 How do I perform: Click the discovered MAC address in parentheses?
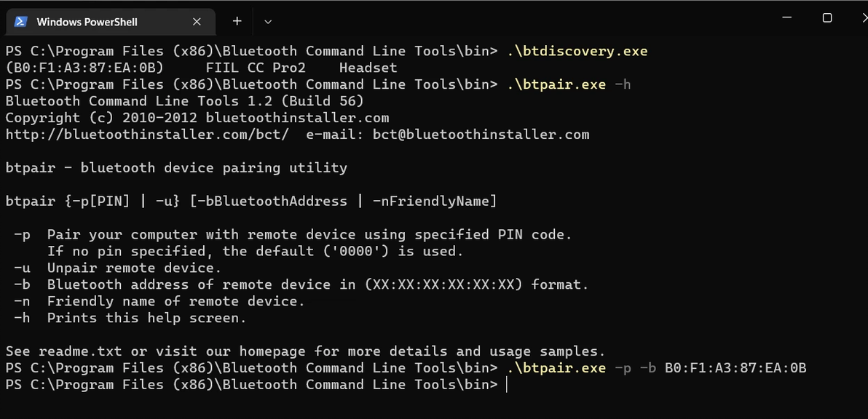pos(84,68)
